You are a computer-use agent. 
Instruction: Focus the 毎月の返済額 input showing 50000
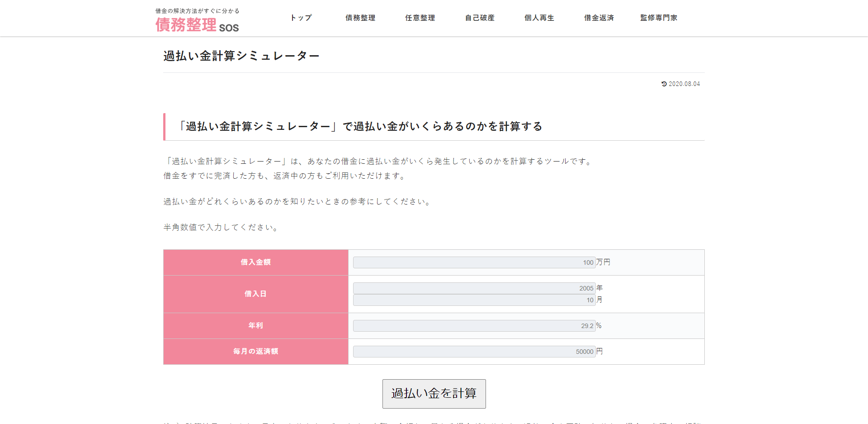tap(474, 352)
